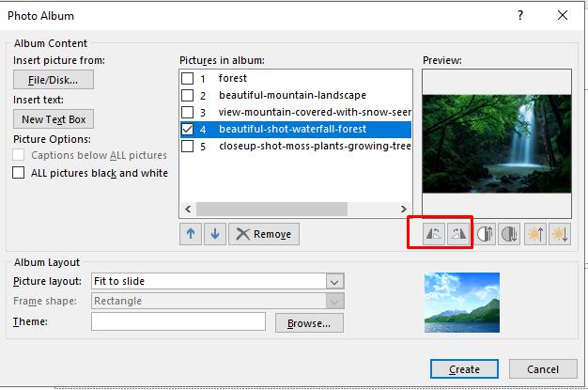Check the box for closeup-shot-moss-plants

(188, 146)
